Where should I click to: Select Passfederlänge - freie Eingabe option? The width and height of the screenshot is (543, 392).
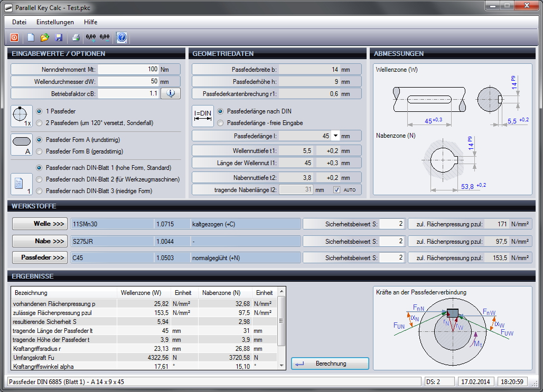[x=220, y=123]
